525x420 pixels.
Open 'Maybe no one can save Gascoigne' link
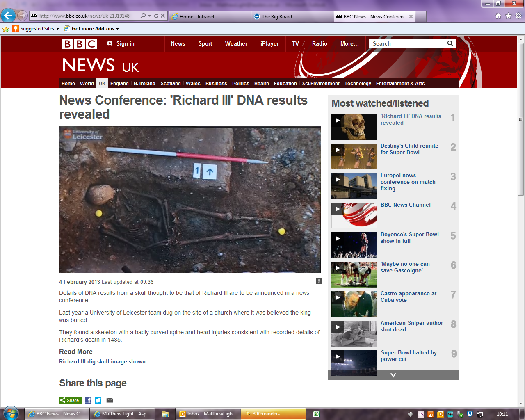(x=405, y=267)
